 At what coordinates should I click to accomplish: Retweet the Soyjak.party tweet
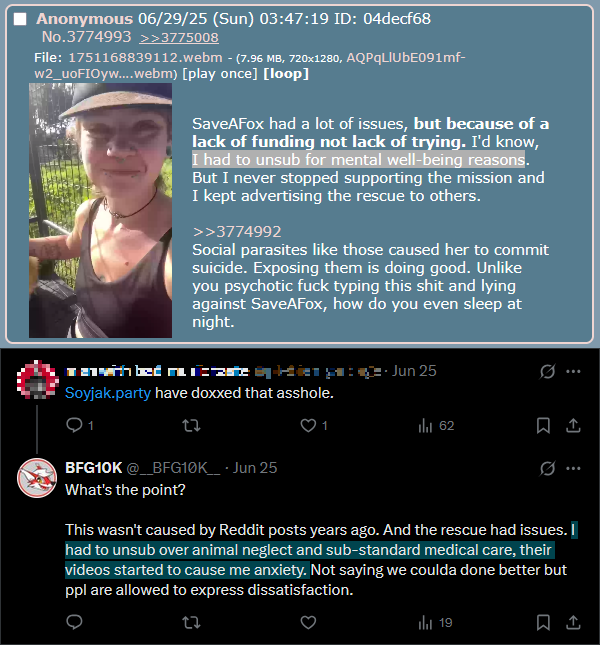coord(191,425)
